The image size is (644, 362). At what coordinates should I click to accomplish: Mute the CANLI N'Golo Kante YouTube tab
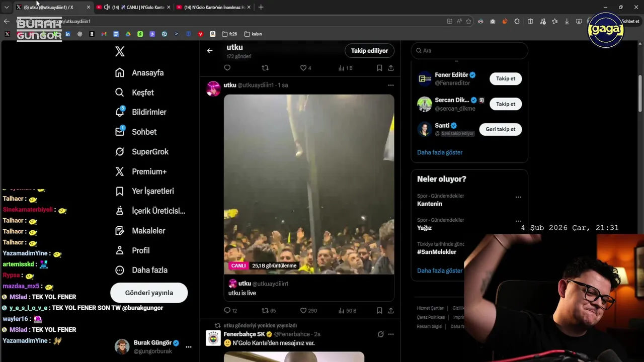coord(107,7)
